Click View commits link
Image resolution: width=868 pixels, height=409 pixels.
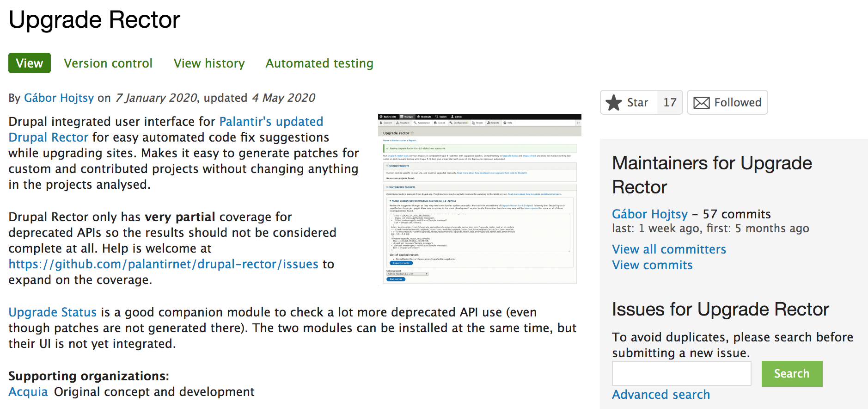(x=652, y=265)
